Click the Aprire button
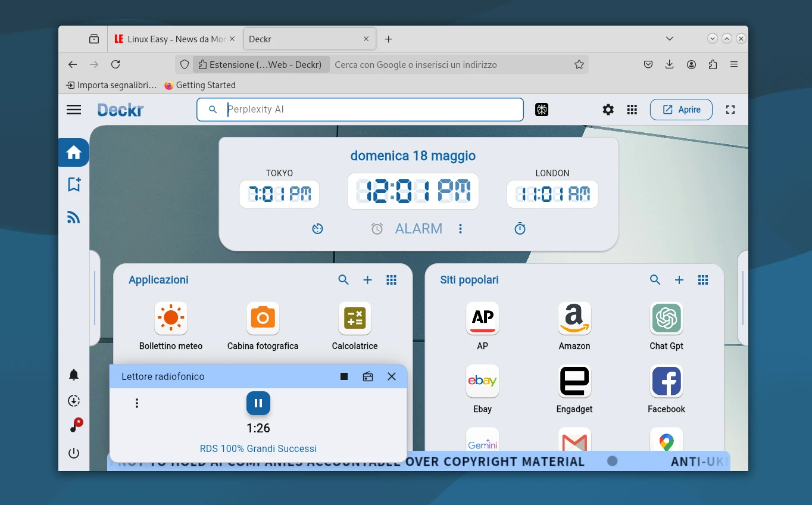 coord(681,110)
